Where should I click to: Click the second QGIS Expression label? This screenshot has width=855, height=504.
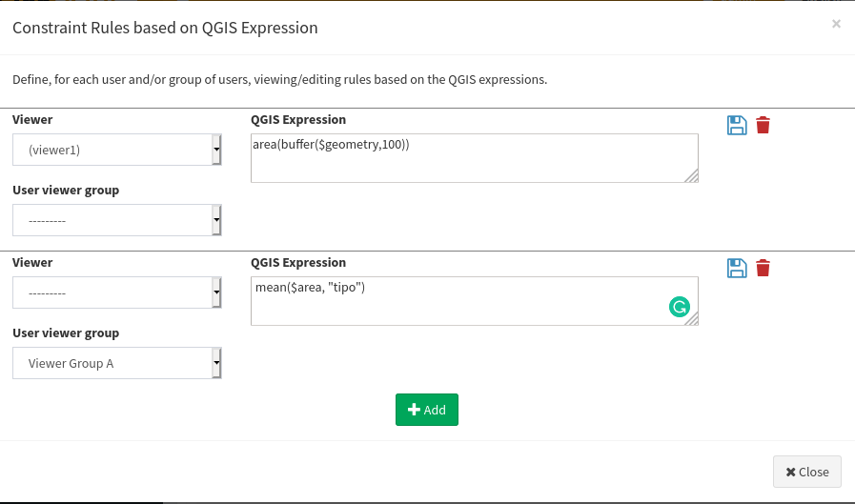298,262
